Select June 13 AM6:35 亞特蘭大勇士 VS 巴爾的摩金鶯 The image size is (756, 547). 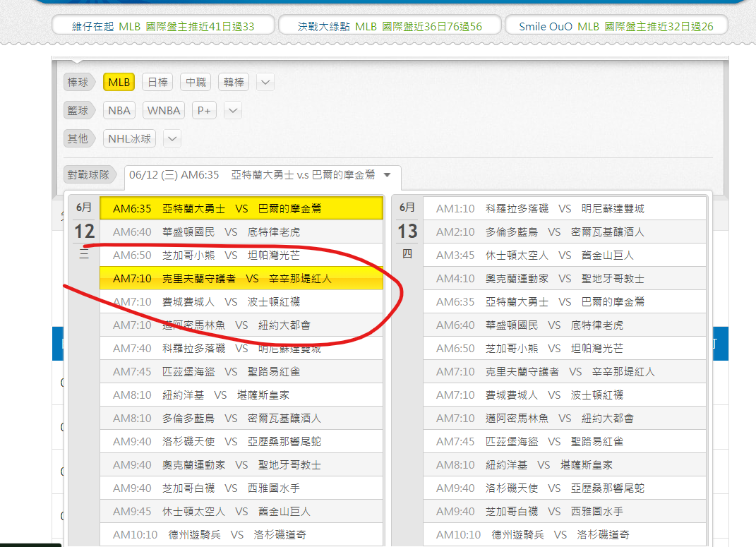tap(565, 301)
